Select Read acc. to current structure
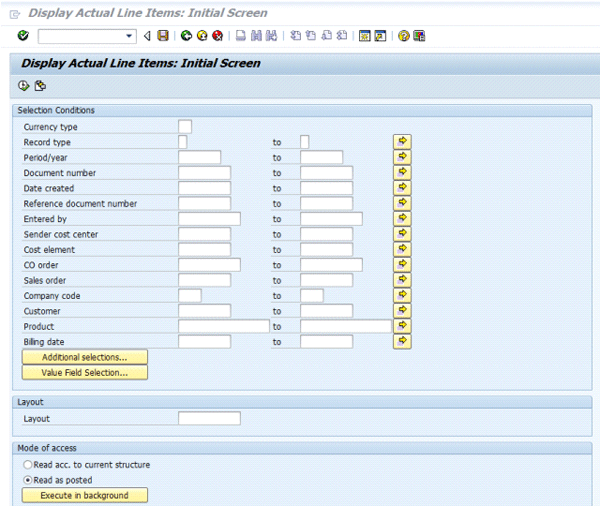600x506 pixels. 28,465
